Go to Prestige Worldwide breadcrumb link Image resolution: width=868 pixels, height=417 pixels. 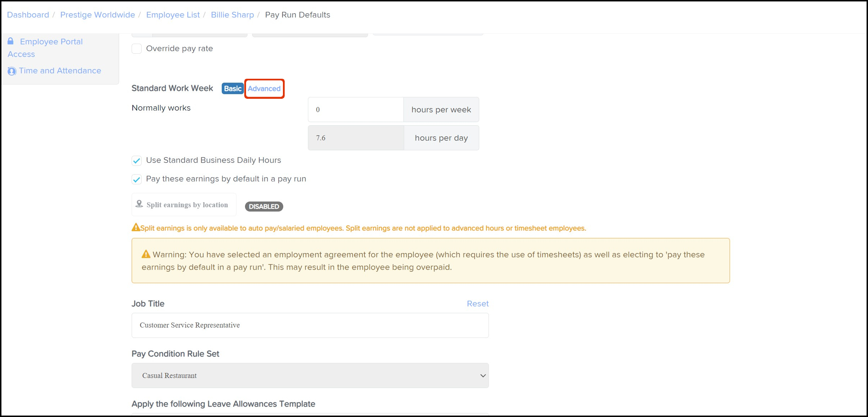(x=97, y=15)
